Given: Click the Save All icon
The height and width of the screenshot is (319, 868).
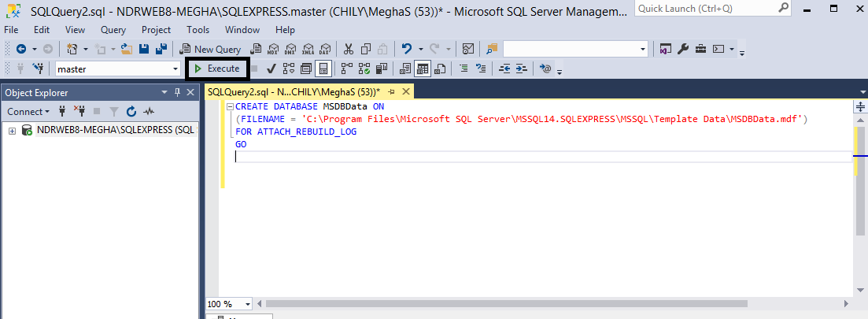Looking at the screenshot, I should click(161, 50).
